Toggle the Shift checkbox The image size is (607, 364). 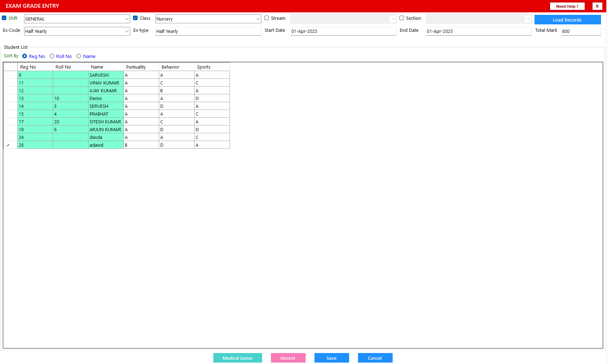pos(4,18)
